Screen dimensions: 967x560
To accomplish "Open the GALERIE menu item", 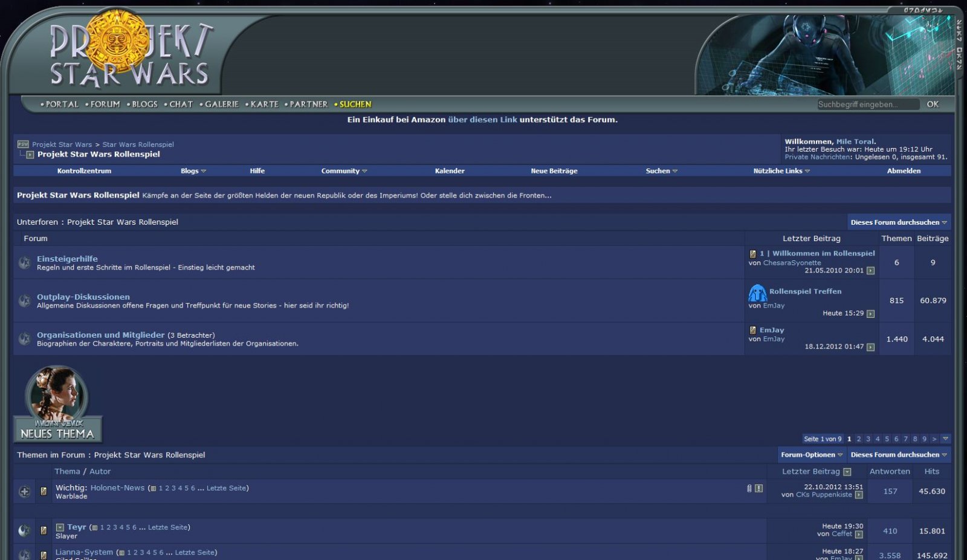I will click(x=222, y=105).
